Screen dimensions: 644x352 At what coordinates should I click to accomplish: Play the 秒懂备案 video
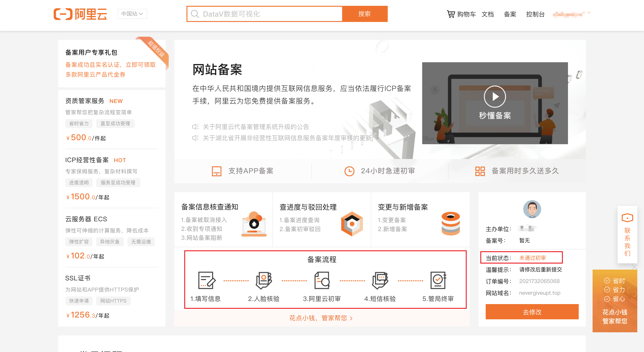pos(495,97)
